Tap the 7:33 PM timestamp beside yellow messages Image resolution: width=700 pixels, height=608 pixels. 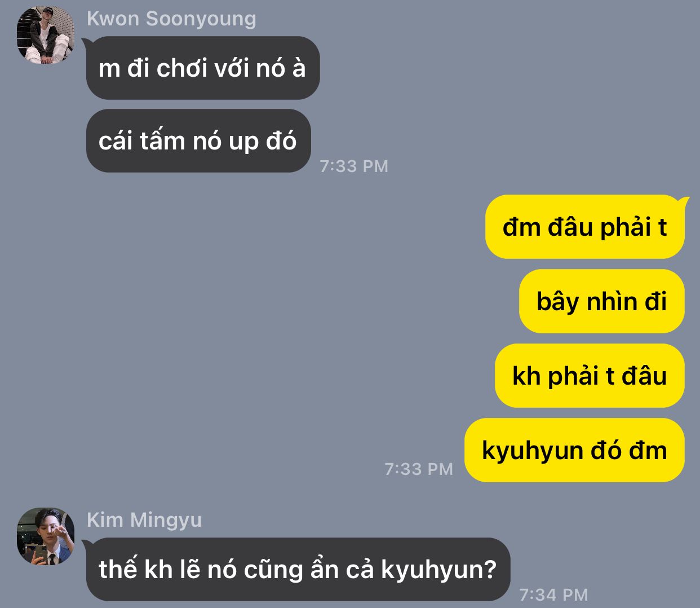tap(419, 469)
